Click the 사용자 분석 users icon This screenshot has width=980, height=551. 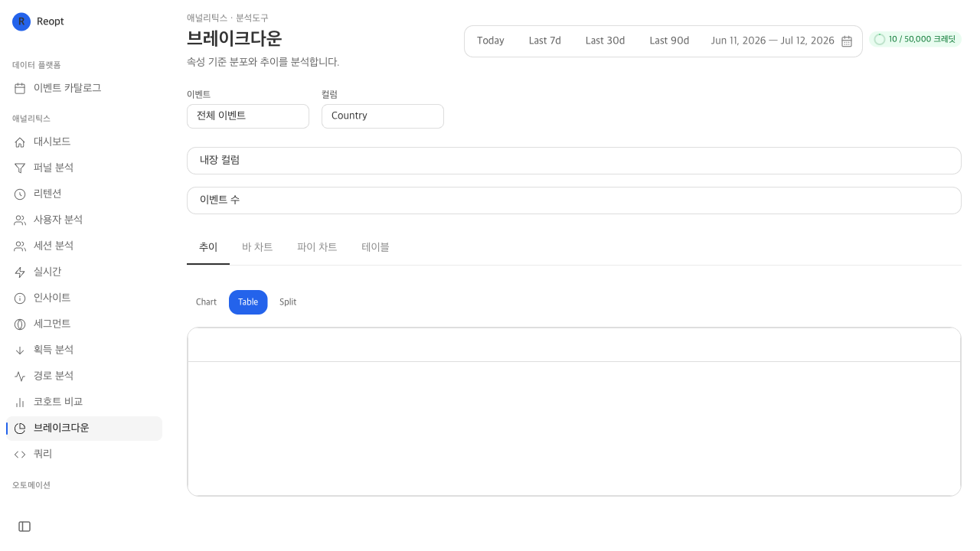coord(20,220)
